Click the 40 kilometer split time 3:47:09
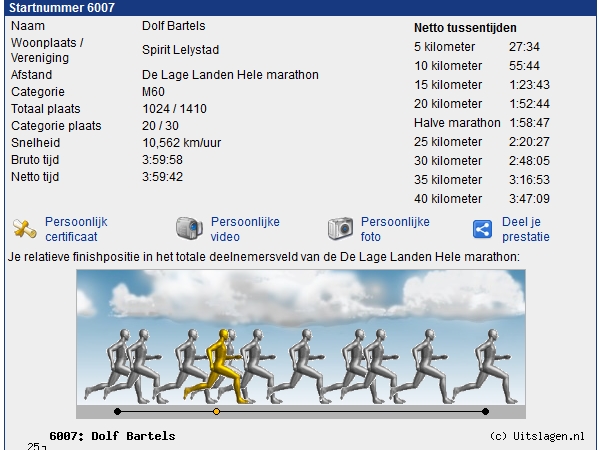 [x=528, y=199]
